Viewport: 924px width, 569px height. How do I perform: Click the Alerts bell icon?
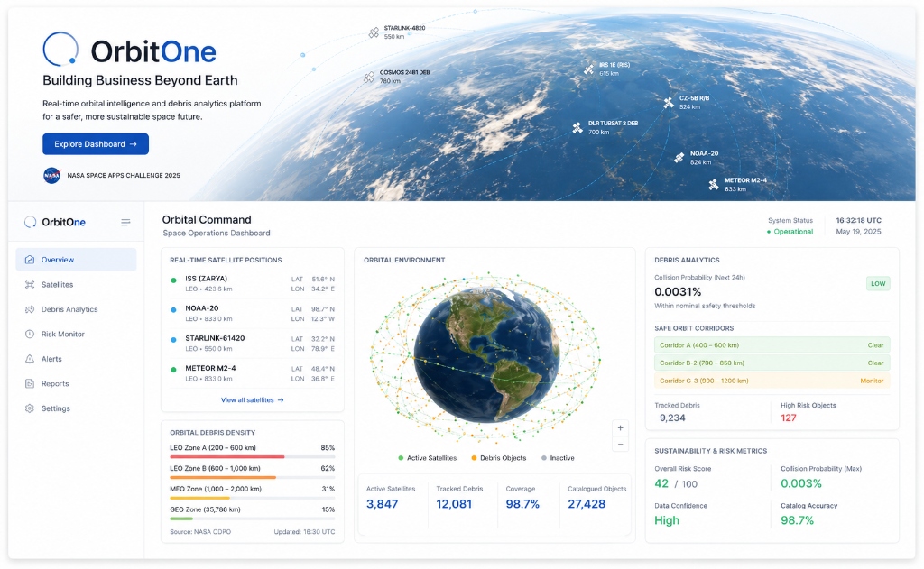[x=30, y=359]
